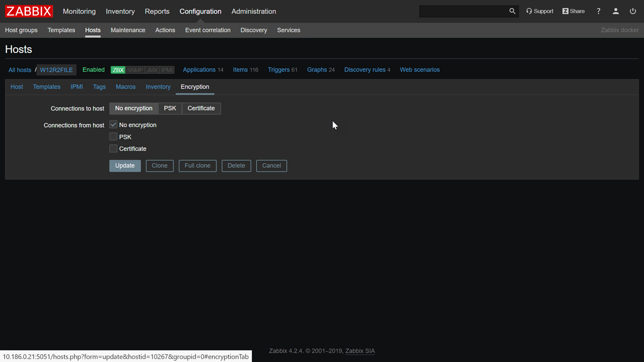Open the Zabbix Share page
This screenshot has height=362, width=644.
pyautogui.click(x=573, y=11)
